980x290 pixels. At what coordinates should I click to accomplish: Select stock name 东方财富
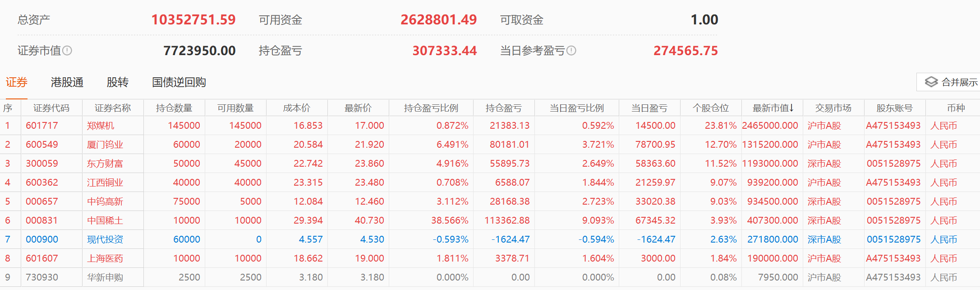point(105,164)
